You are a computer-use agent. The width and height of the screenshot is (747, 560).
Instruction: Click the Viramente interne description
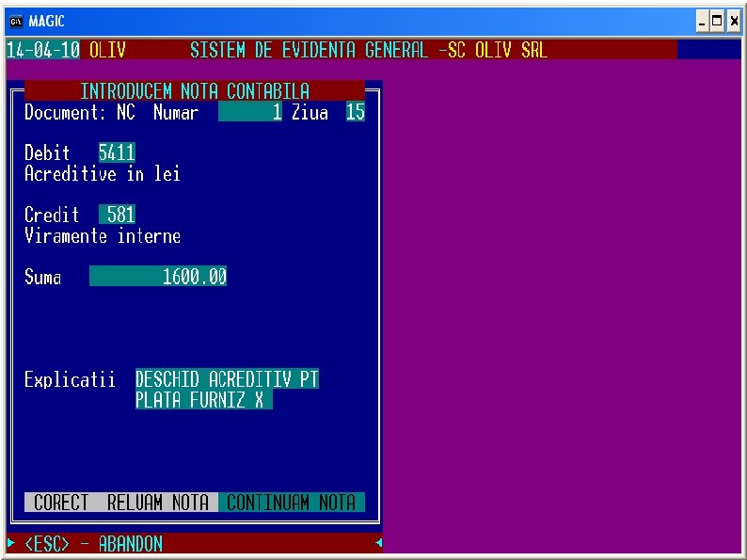pyautogui.click(x=103, y=236)
